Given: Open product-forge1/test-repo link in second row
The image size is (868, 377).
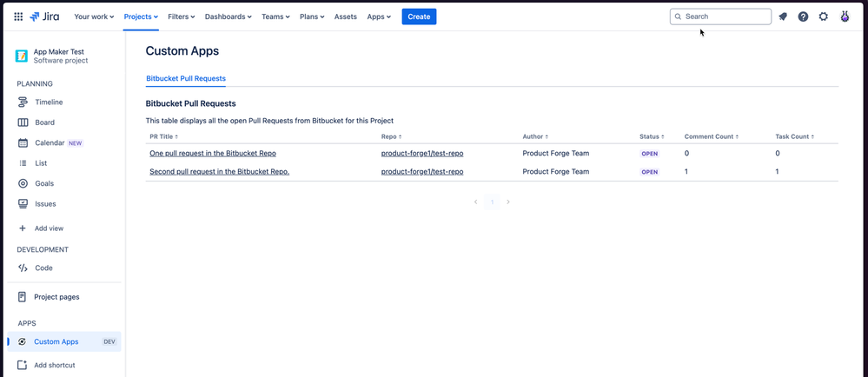Looking at the screenshot, I should (x=421, y=172).
